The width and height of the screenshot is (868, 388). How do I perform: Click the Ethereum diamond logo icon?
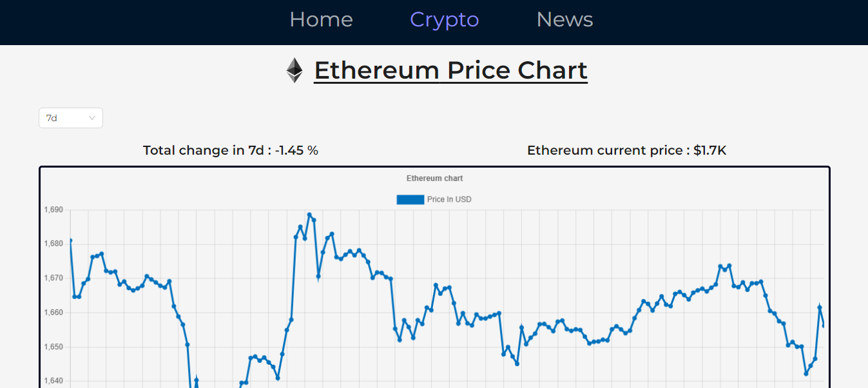pos(294,70)
